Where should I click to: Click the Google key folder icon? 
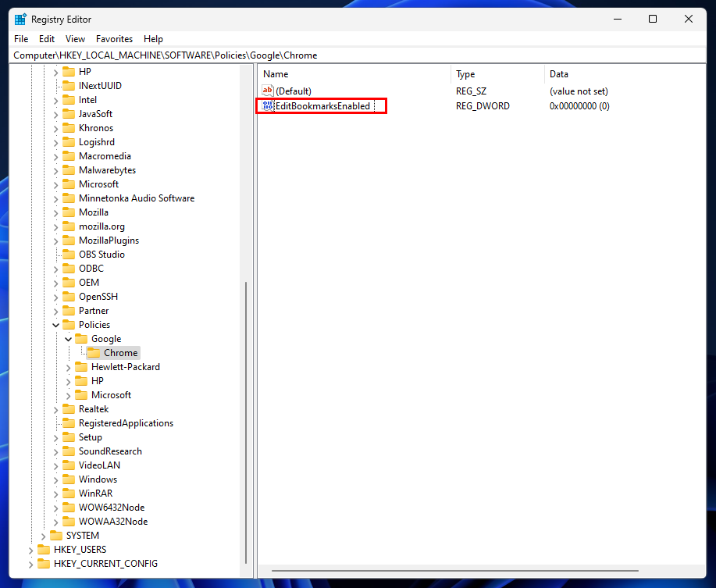click(81, 338)
